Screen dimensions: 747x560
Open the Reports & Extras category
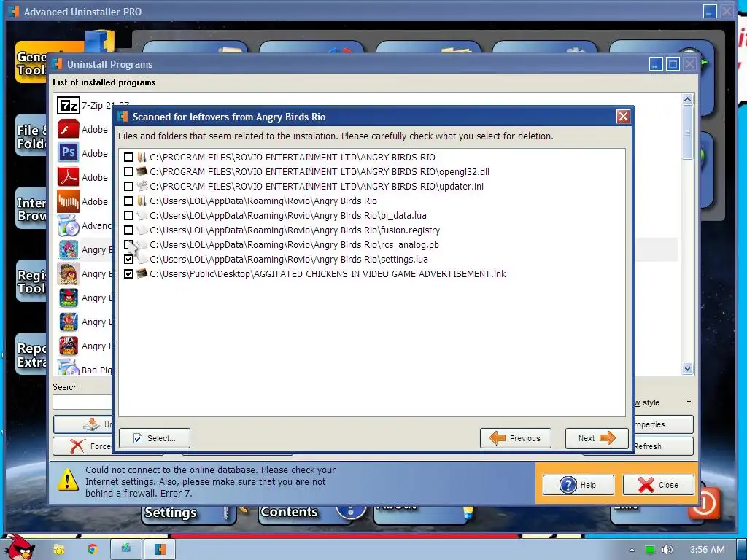click(x=31, y=355)
